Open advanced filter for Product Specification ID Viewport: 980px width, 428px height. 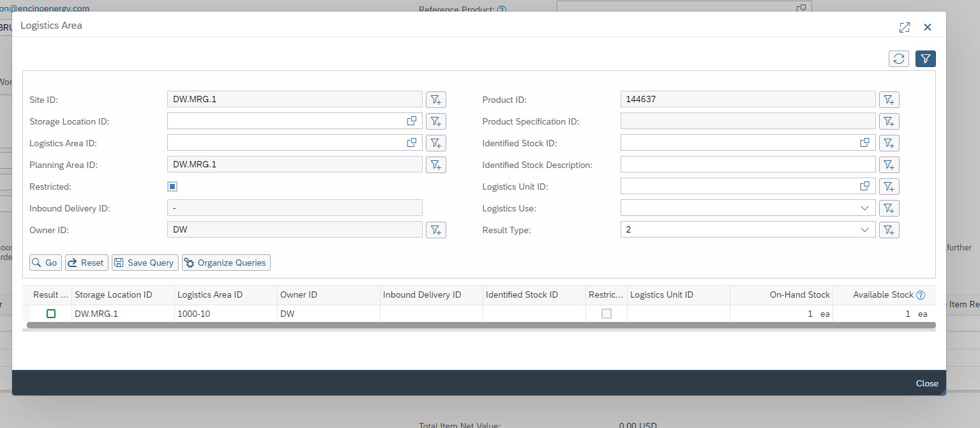[x=889, y=121]
